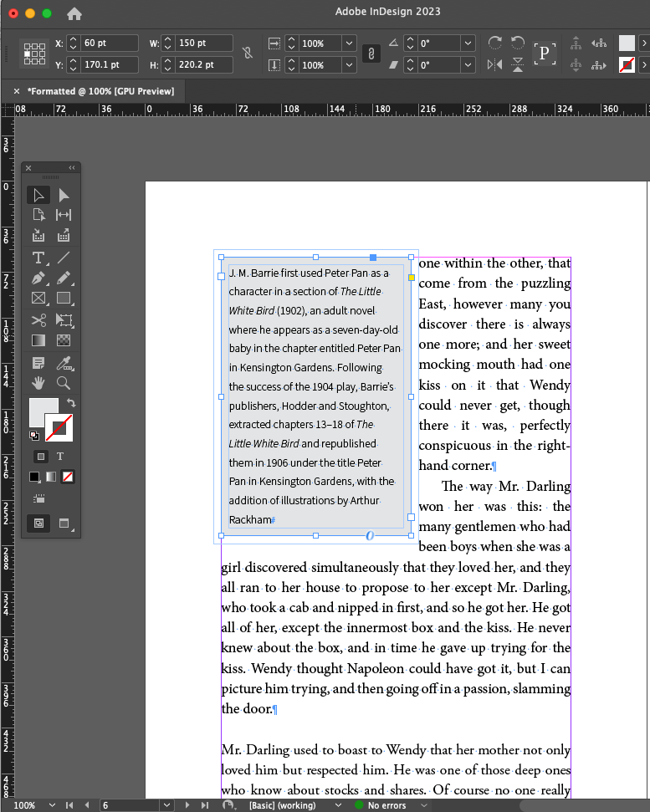Choose the Pen tool

click(x=38, y=278)
